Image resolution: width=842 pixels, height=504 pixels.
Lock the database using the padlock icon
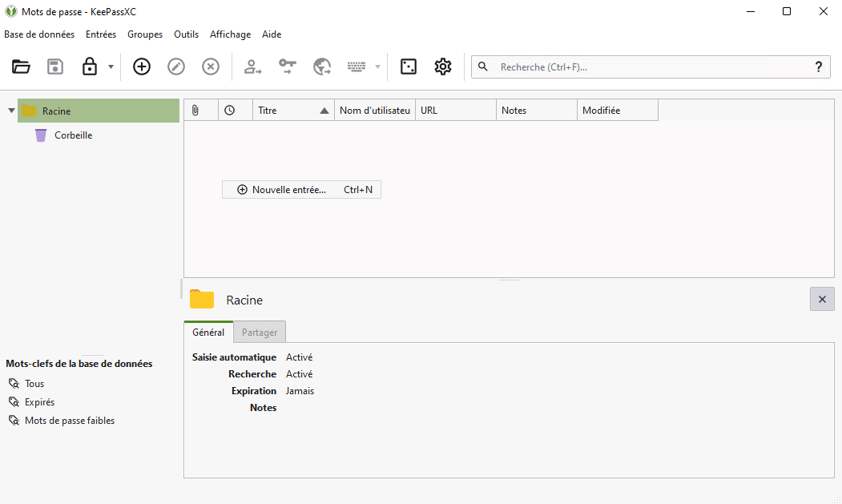88,67
